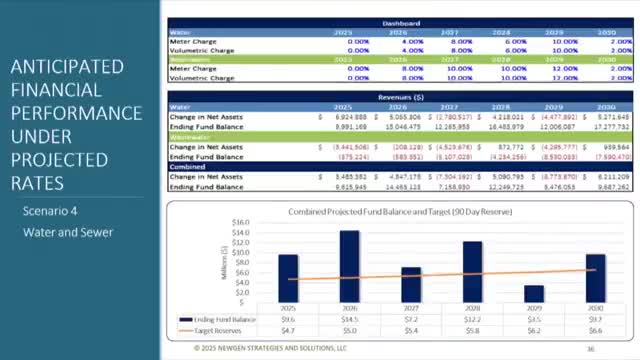Click Water Meter Charge 4.00% value for 2026
Viewport: 640px width, 360px height.
pos(412,42)
